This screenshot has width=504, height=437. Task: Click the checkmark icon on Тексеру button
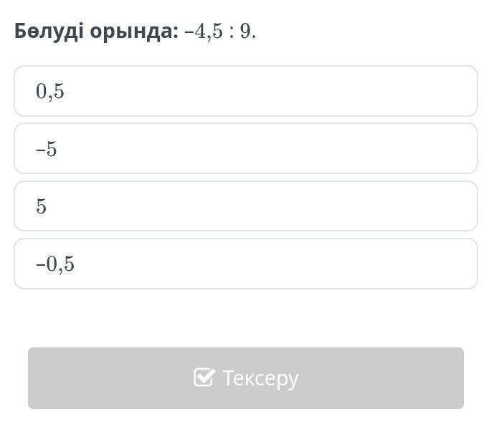[204, 377]
